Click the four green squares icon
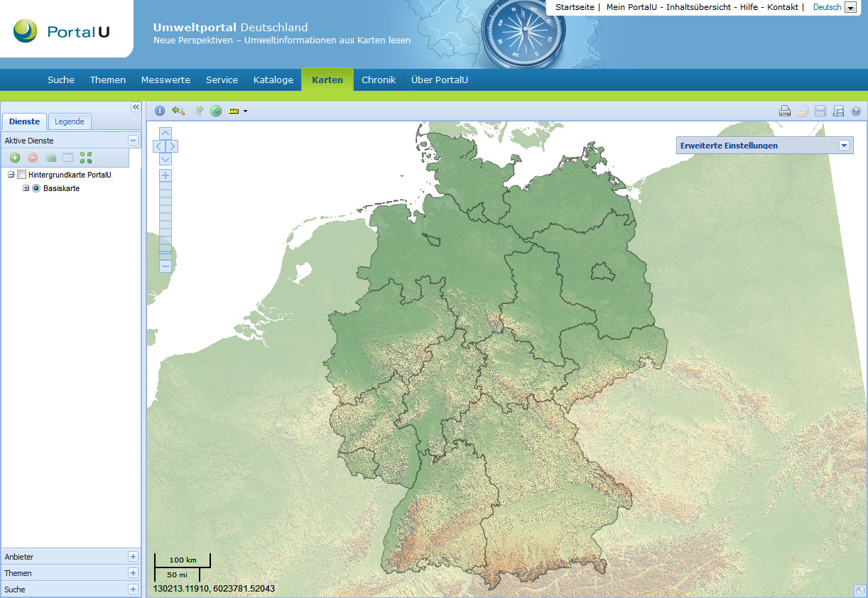 click(x=86, y=158)
